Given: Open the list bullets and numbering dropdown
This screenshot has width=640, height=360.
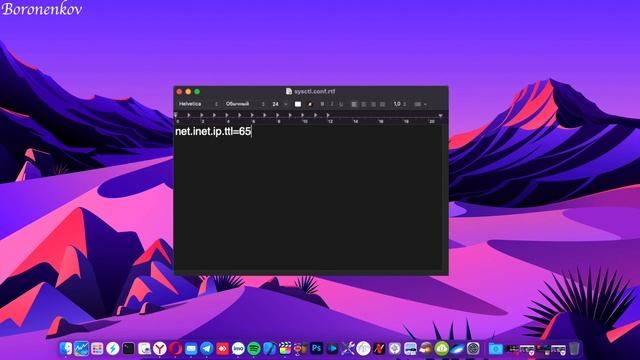Looking at the screenshot, I should [x=420, y=104].
